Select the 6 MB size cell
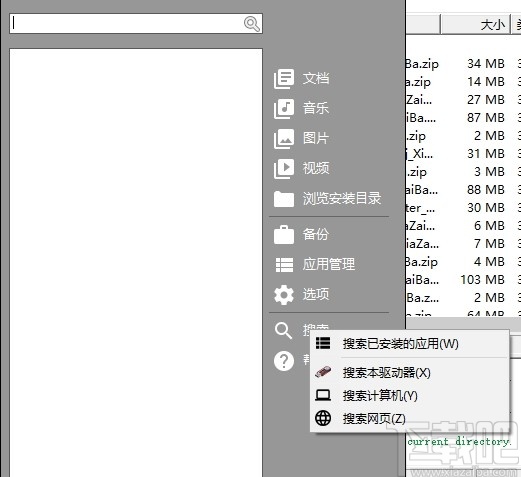Viewport: 521px width, 477px height. (489, 226)
